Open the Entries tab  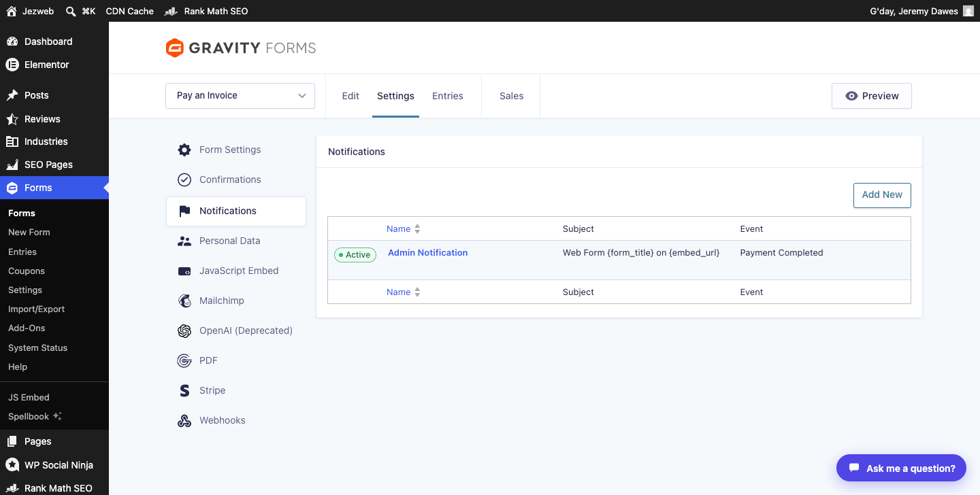[448, 96]
